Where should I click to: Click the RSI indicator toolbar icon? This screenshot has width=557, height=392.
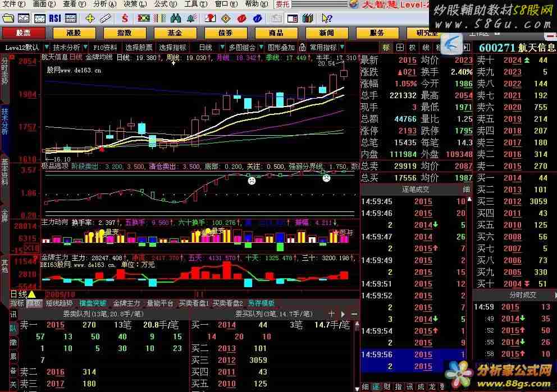tap(55, 18)
